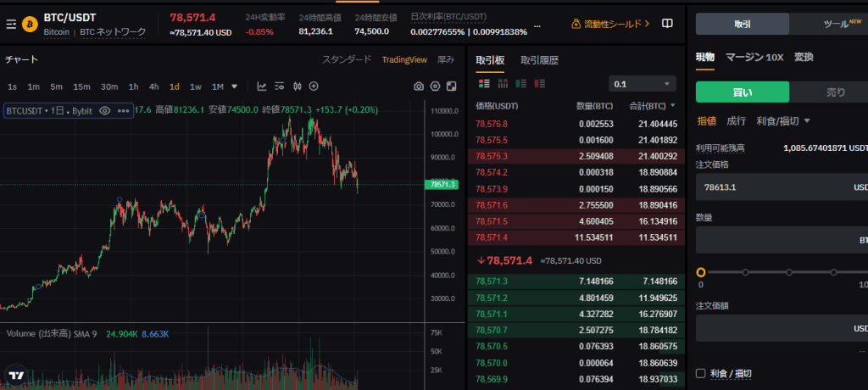Expand more timeframes dropdown arrow after 1M
The width and height of the screenshot is (868, 390).
234,86
